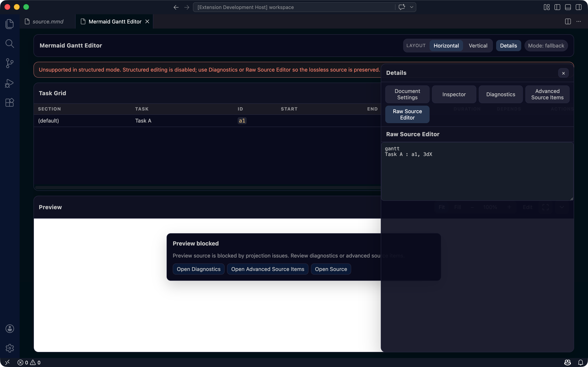Click the errors and warnings status indicator
This screenshot has height=367, width=588.
pos(29,362)
